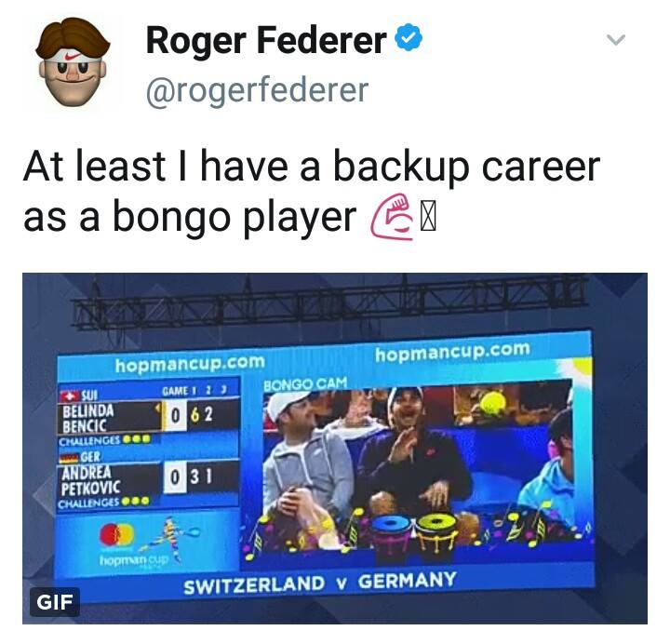Click the SWITZERLAND v GERMANY caption
The width and height of the screenshot is (670, 644).
(x=319, y=583)
